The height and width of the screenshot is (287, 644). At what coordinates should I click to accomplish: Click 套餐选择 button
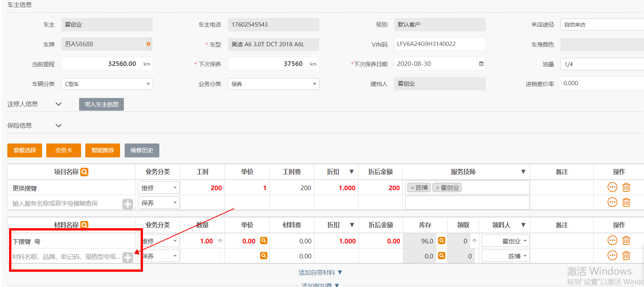(25, 150)
